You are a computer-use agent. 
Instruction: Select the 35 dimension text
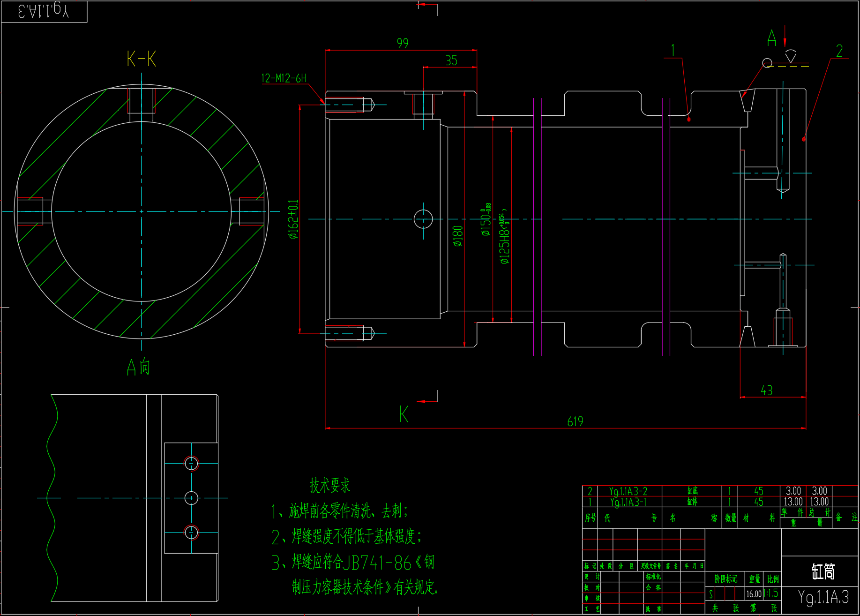(451, 61)
